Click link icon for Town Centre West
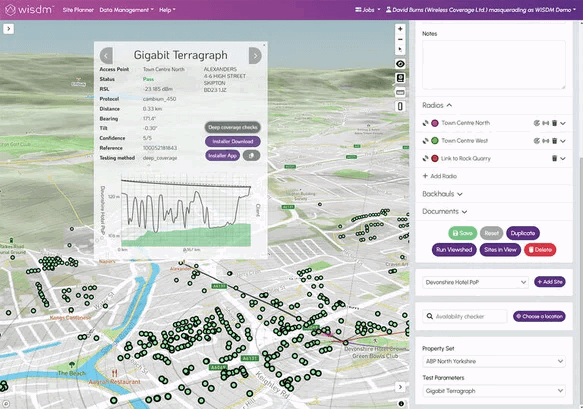The height and width of the screenshot is (409, 583). click(x=545, y=141)
